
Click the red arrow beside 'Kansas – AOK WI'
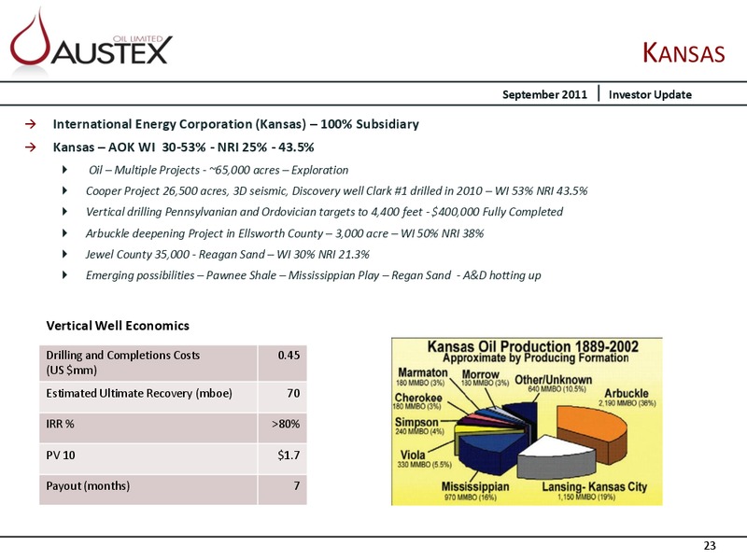tap(31, 147)
